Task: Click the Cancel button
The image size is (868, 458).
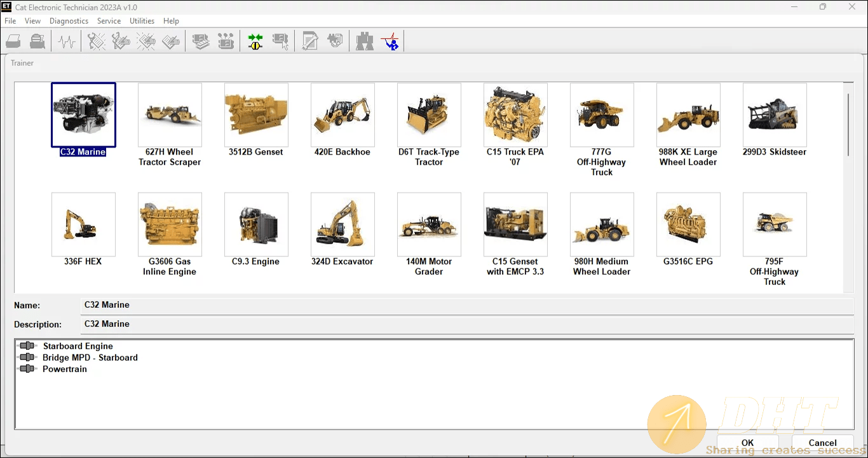Action: [x=822, y=443]
